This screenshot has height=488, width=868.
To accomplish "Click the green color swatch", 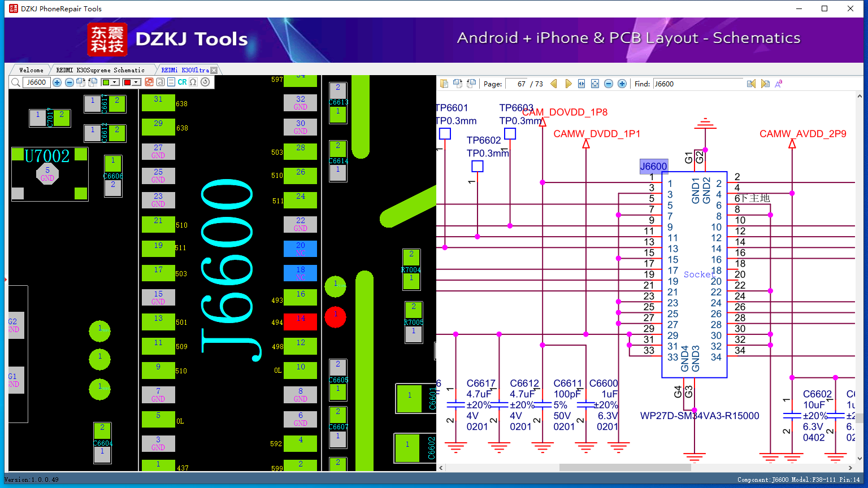I will tap(106, 82).
